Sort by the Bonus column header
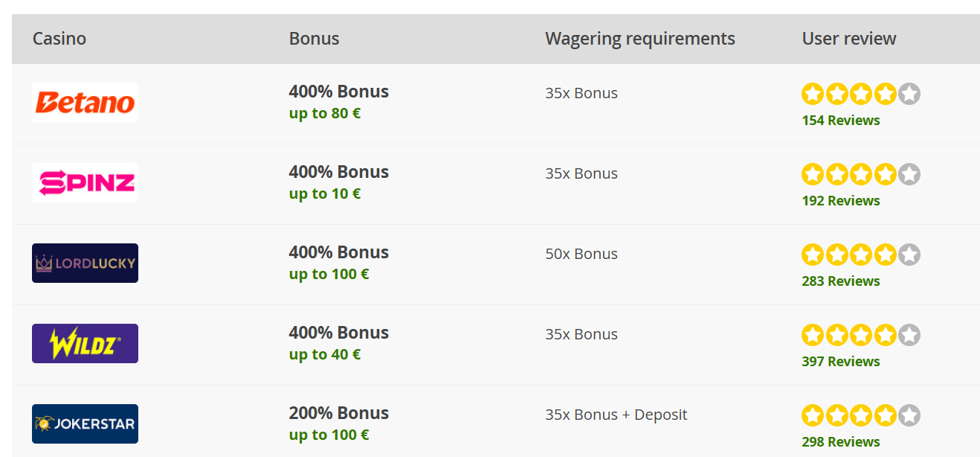 [x=314, y=39]
